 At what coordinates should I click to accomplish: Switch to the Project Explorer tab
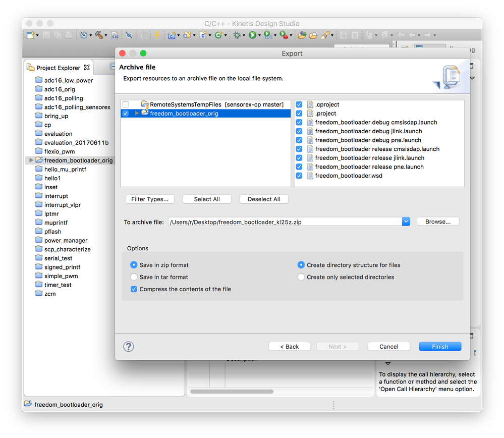[58, 68]
